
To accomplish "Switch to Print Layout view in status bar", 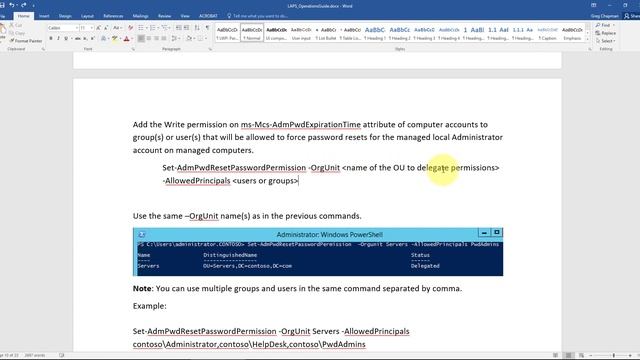I will (568, 356).
